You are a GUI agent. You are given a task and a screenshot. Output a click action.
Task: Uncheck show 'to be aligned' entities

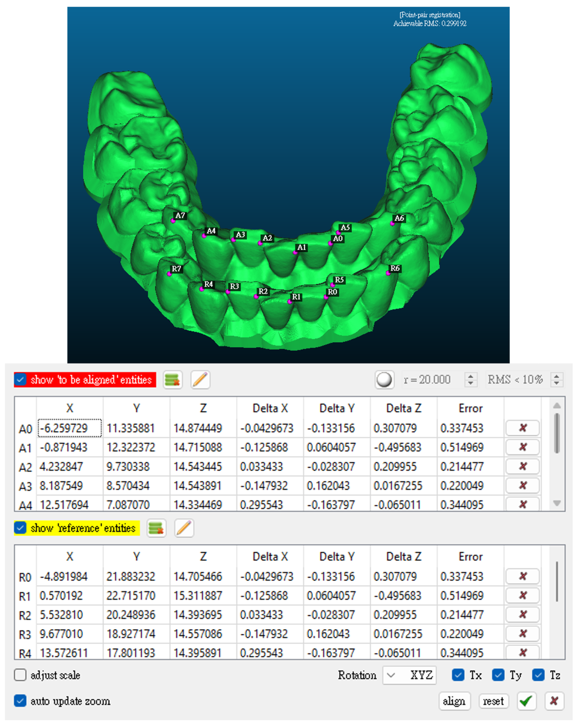[20, 380]
